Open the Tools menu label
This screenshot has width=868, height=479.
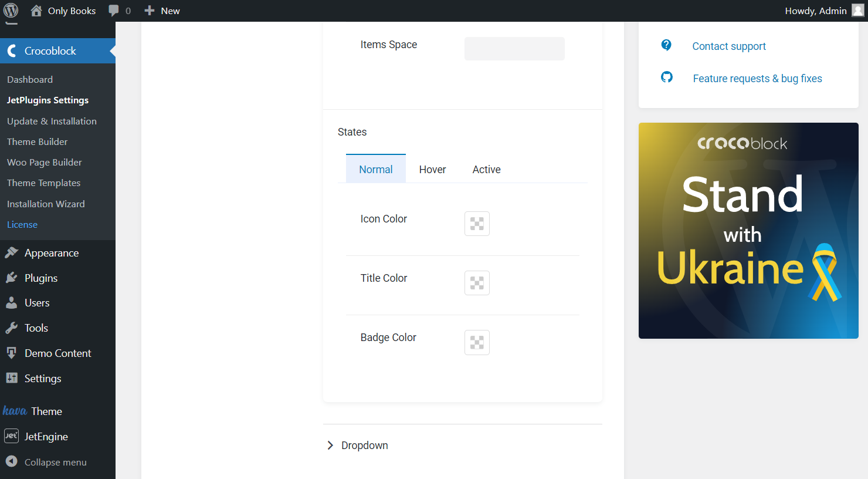coord(36,328)
